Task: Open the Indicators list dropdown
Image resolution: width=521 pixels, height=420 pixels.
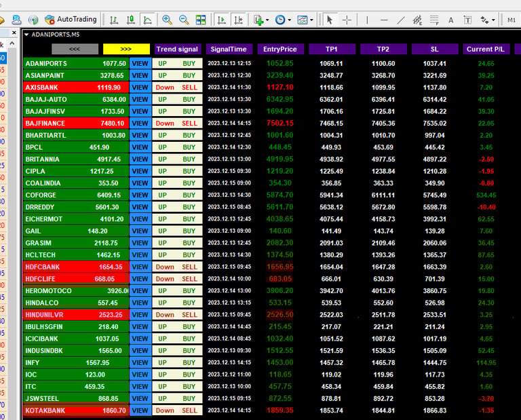Action: pyautogui.click(x=261, y=20)
